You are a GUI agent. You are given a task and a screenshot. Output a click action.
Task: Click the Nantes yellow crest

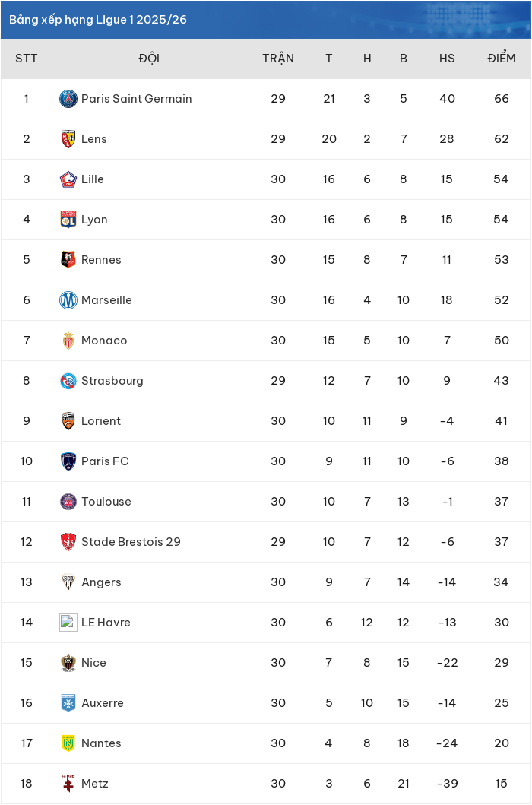click(68, 743)
